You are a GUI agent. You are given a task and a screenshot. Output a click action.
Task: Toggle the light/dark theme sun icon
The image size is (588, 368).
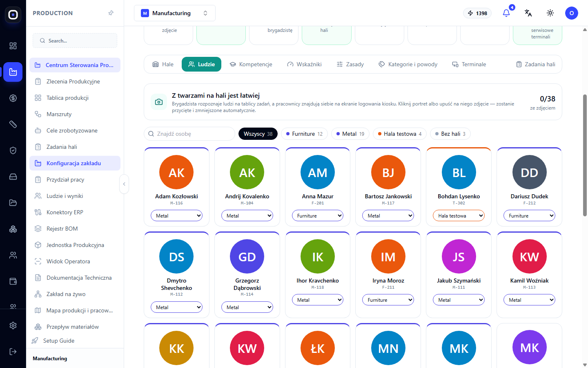tap(550, 13)
